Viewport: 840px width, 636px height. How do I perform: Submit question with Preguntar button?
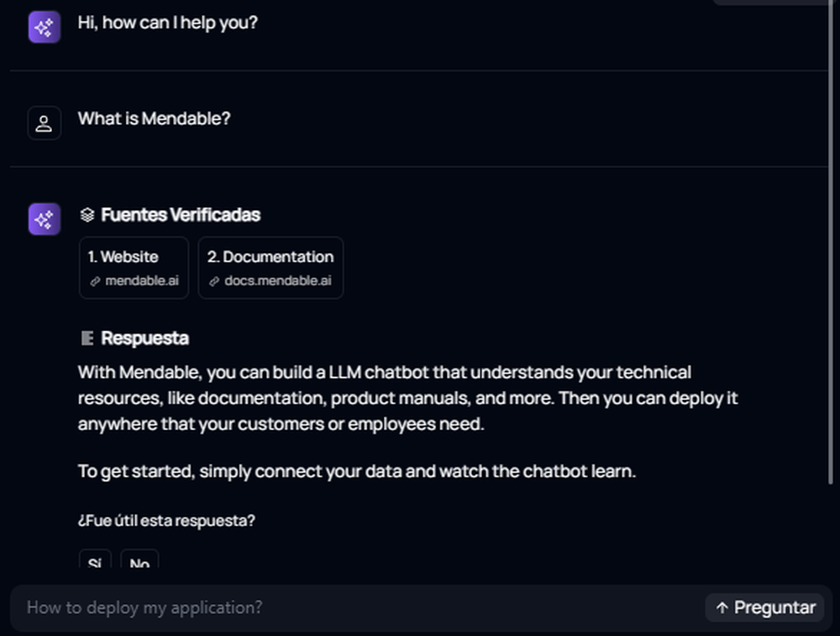(764, 607)
